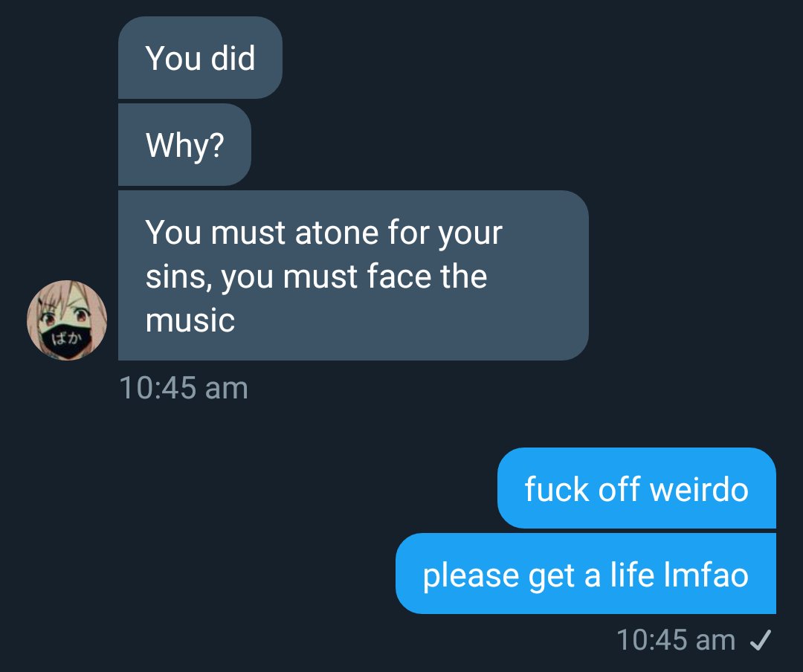Click the "fuck off weirdo" sent message
Image resolution: width=803 pixels, height=672 pixels.
(636, 488)
